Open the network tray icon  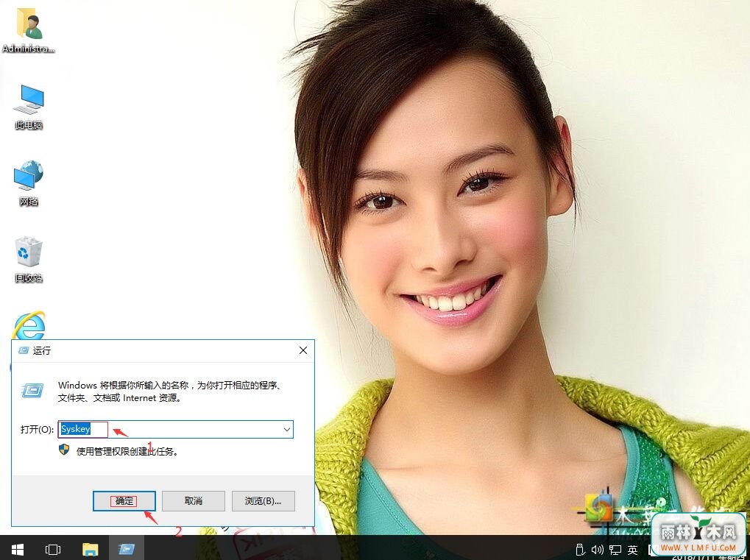tap(615, 550)
